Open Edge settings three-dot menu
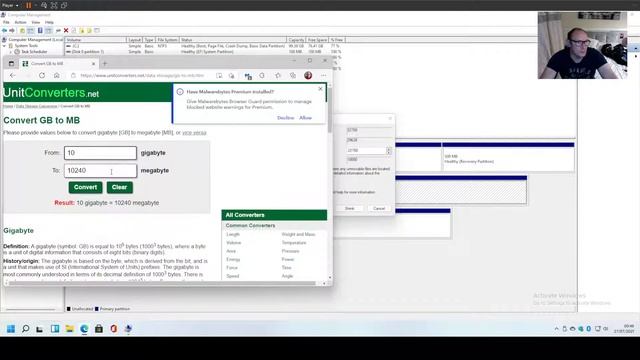The width and height of the screenshot is (640, 360). pos(323,76)
